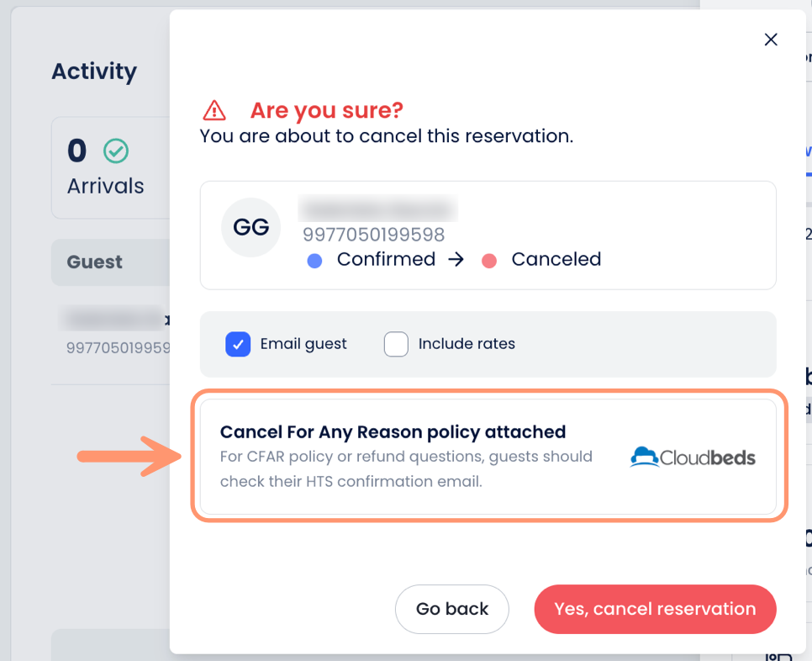Tick the Include rates checkbox
Viewport: 812px width, 661px height.
[x=396, y=344]
